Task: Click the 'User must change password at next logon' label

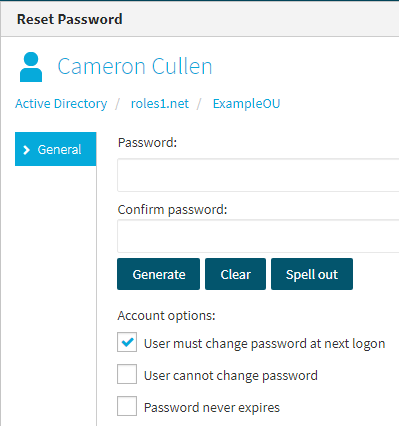Action: [x=264, y=343]
